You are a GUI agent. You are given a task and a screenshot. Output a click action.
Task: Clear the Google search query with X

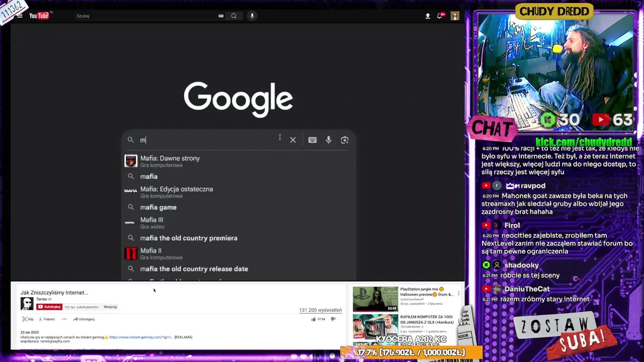[x=293, y=140]
